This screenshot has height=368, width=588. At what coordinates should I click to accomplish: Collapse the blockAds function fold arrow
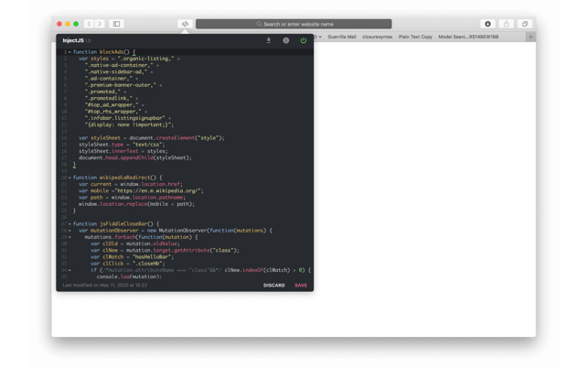69,52
